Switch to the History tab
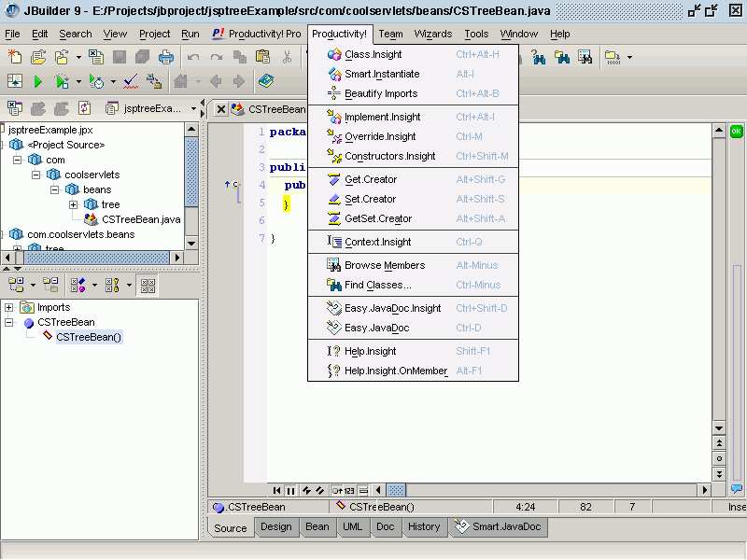The height and width of the screenshot is (560, 747). pyautogui.click(x=424, y=526)
